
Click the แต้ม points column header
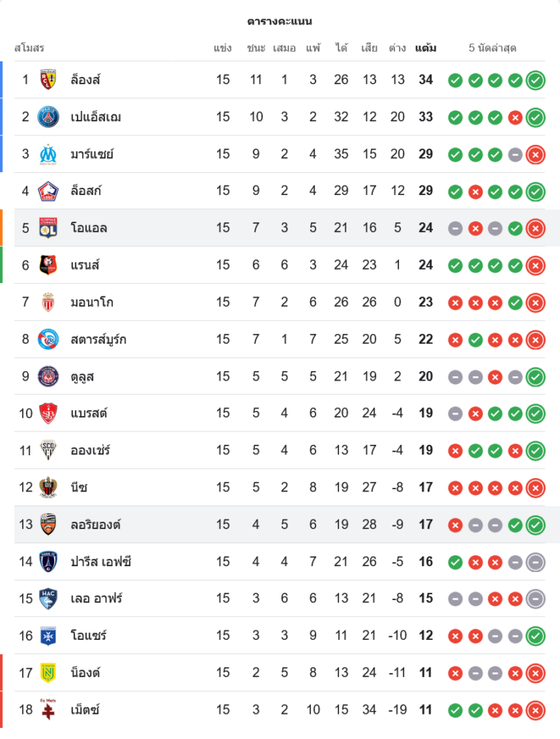click(426, 48)
